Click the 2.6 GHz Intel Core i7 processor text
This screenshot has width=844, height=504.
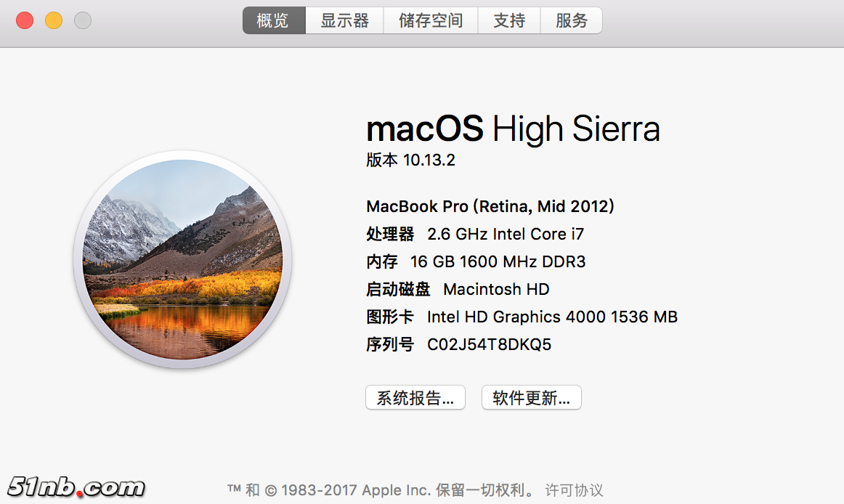(x=506, y=234)
